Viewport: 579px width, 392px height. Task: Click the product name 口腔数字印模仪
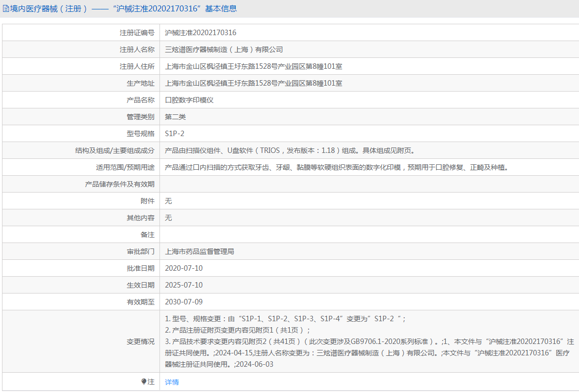pyautogui.click(x=189, y=100)
